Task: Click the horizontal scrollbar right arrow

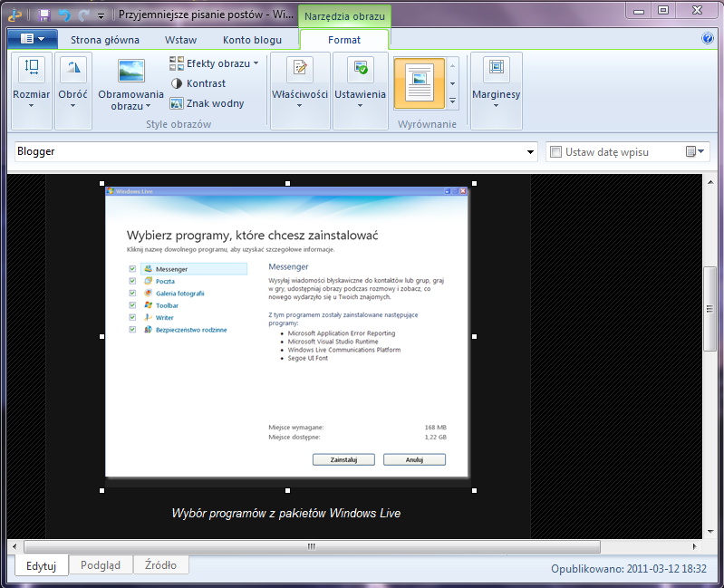Action: [x=694, y=546]
